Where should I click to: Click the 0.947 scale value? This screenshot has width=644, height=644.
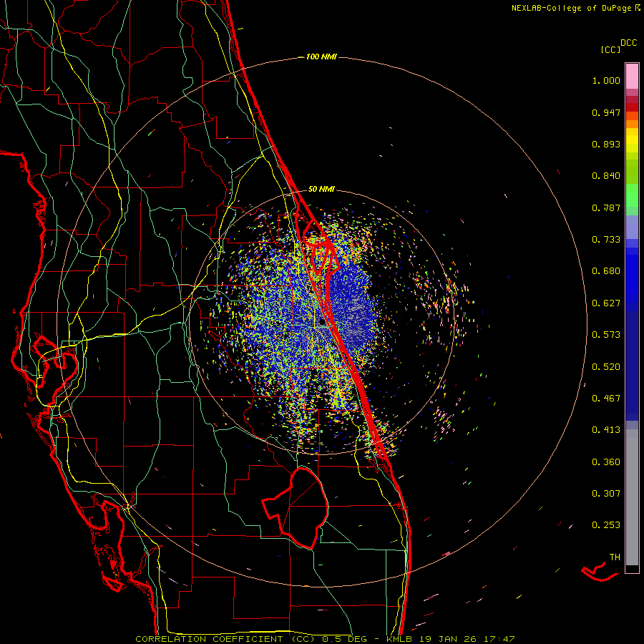coord(606,112)
